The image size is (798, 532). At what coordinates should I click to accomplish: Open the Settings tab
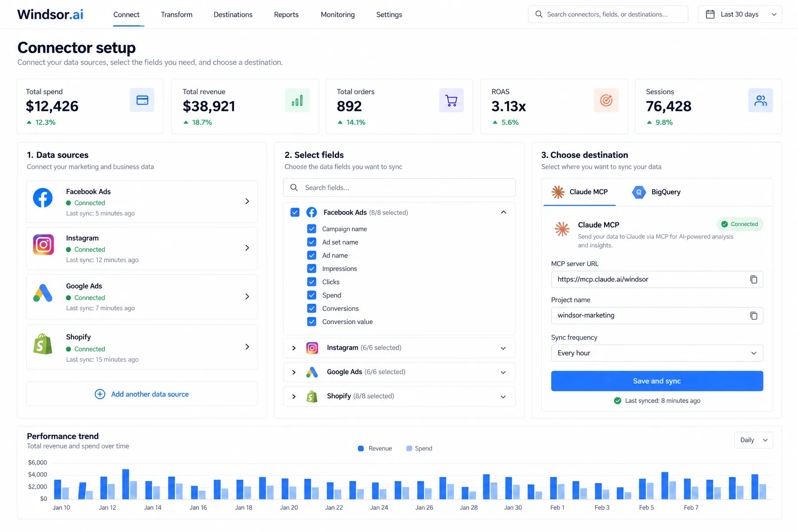[x=389, y=15]
